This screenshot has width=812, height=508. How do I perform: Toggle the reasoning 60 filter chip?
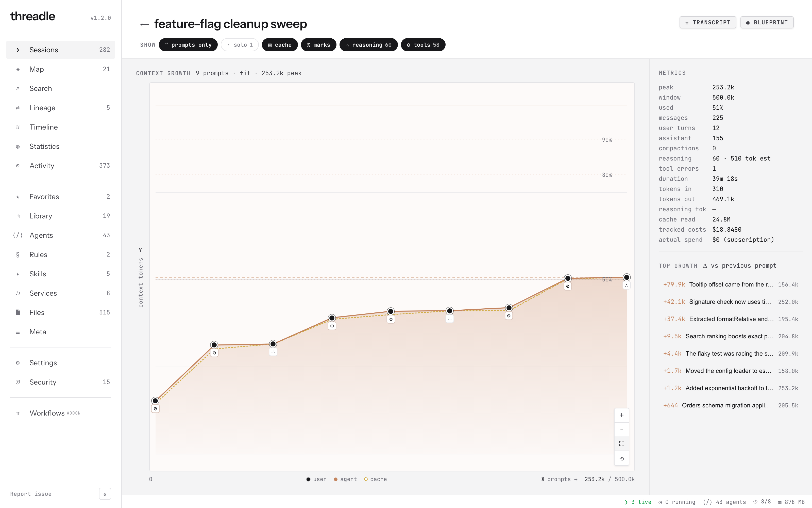coord(368,45)
